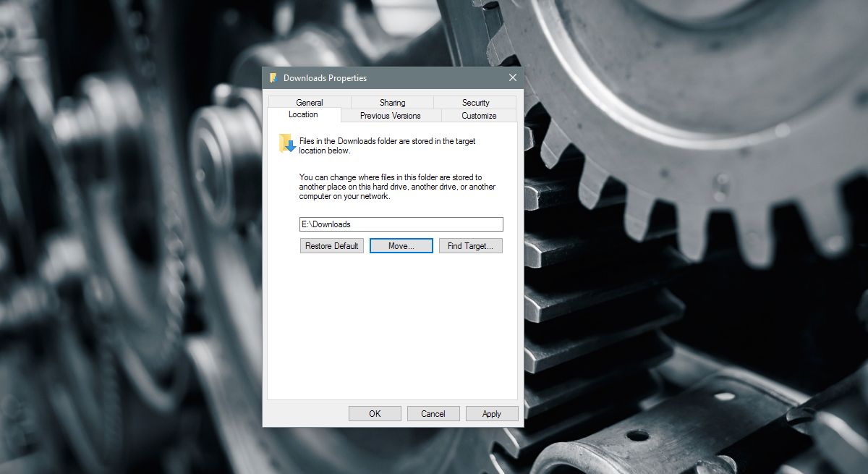868x474 pixels.
Task: Select the Location tab
Action: 303,114
